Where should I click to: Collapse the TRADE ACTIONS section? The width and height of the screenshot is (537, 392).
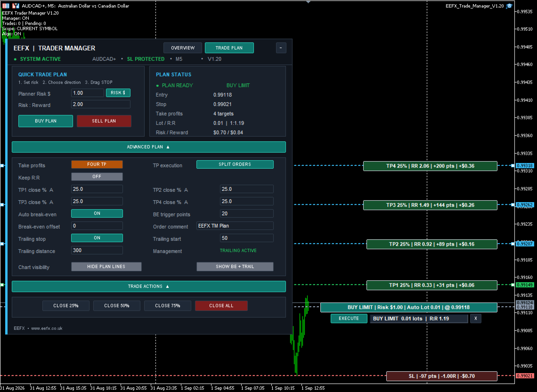(149, 286)
